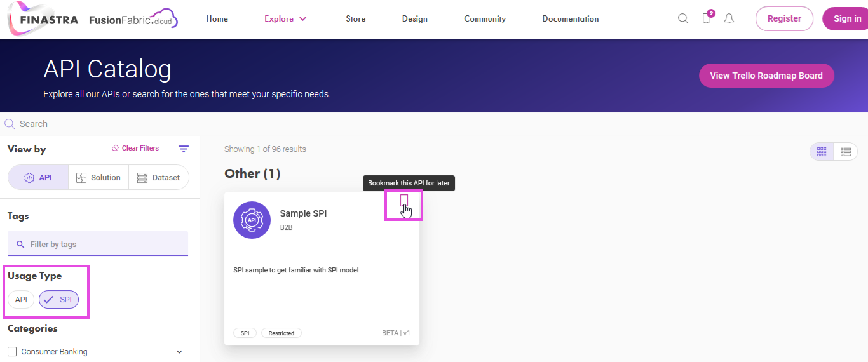Image resolution: width=868 pixels, height=362 pixels.
Task: Click the Register button
Action: point(784,18)
